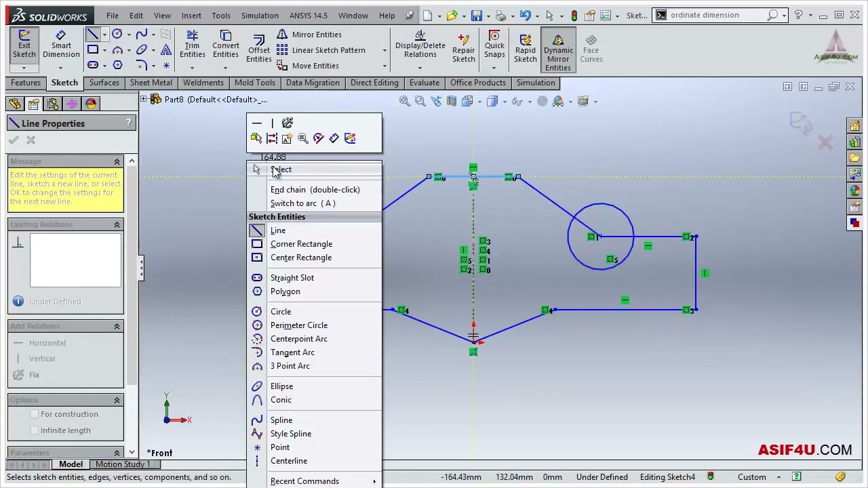Click the Point tool in the toolbar

coord(166,65)
